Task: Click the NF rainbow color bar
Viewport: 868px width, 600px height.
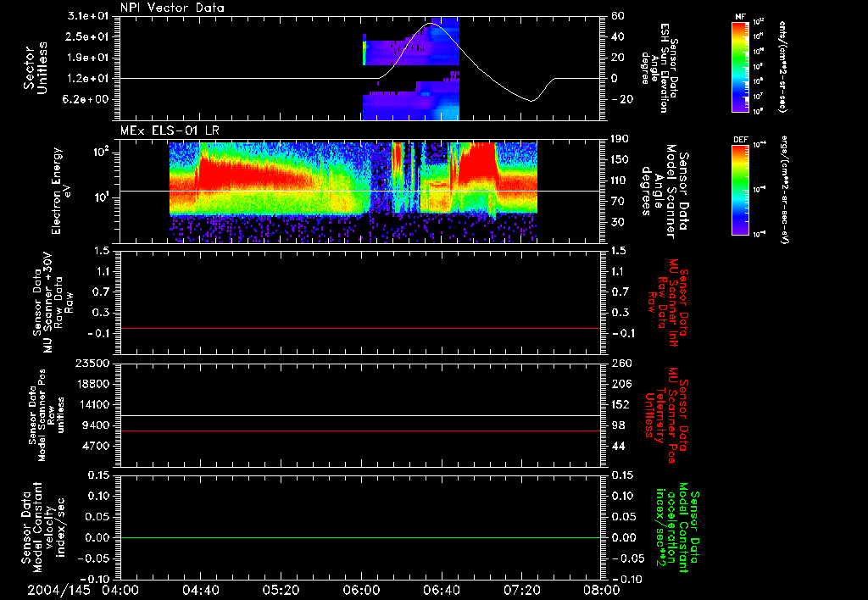Action: pyautogui.click(x=741, y=66)
